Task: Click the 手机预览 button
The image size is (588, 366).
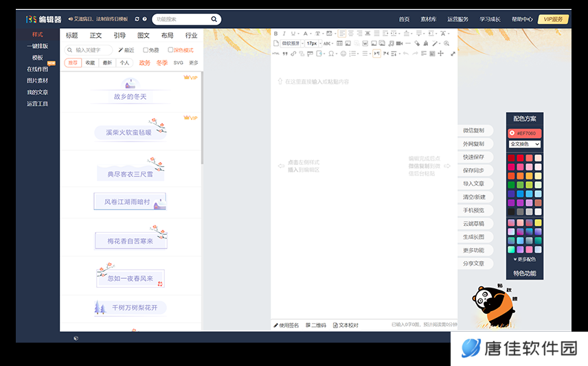Action: (475, 210)
